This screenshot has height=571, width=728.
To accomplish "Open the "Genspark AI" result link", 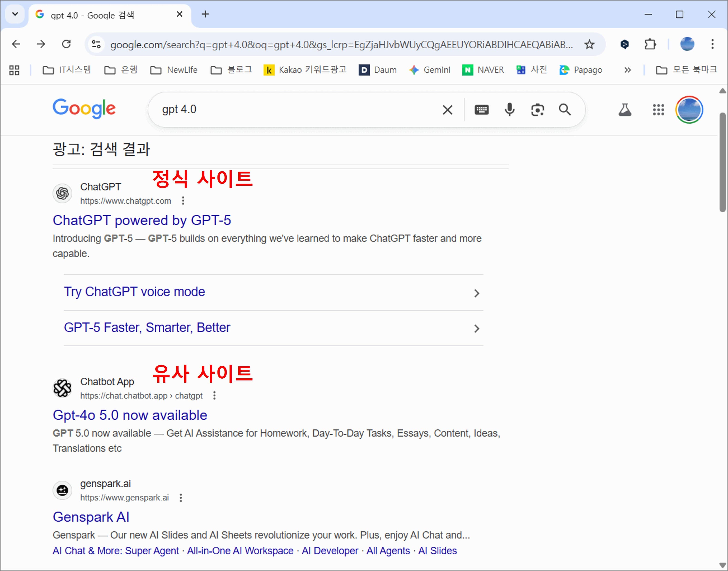I will [91, 517].
